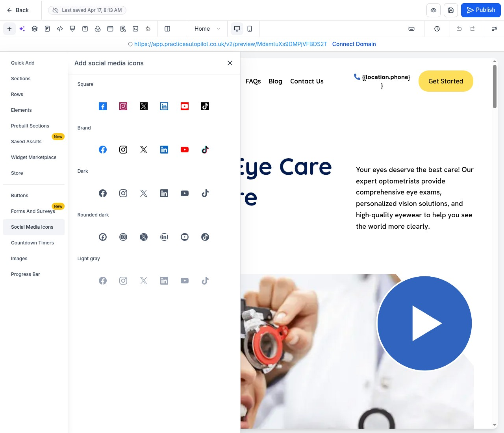The height and width of the screenshot is (433, 504).
Task: Click the page vertical scrollbar
Action: pyautogui.click(x=495, y=87)
